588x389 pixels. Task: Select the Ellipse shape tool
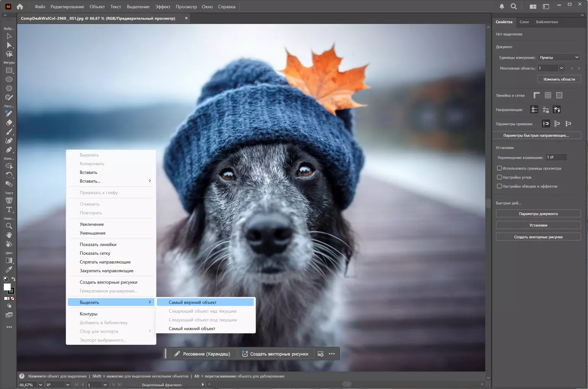(x=9, y=79)
